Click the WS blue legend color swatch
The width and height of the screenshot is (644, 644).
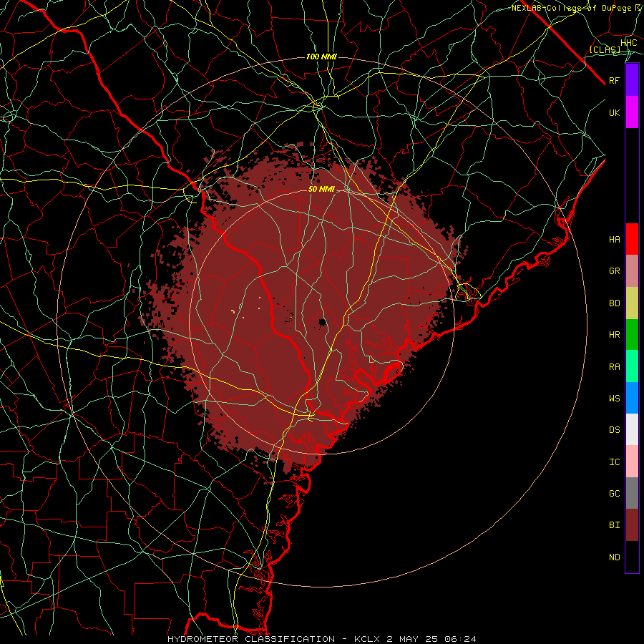(632, 398)
